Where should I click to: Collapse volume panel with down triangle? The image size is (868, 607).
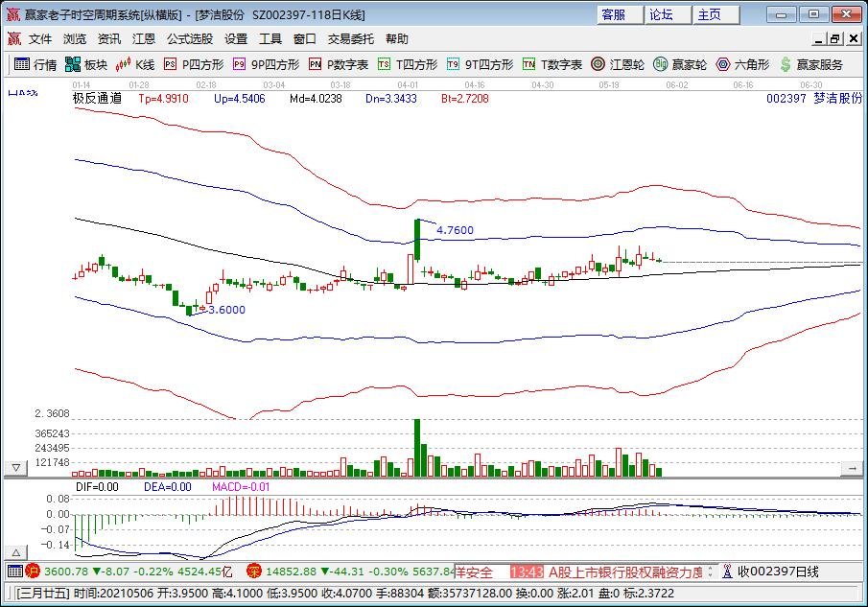pos(16,468)
